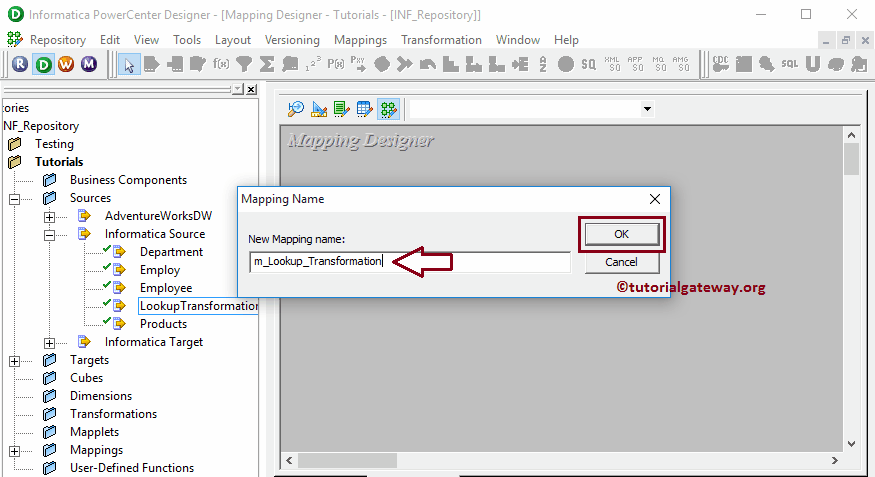Select the Cubes folder

coord(86,378)
